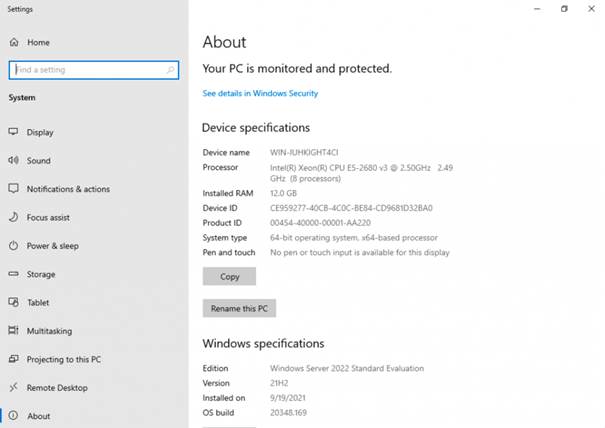Click the About page heading

pos(224,42)
